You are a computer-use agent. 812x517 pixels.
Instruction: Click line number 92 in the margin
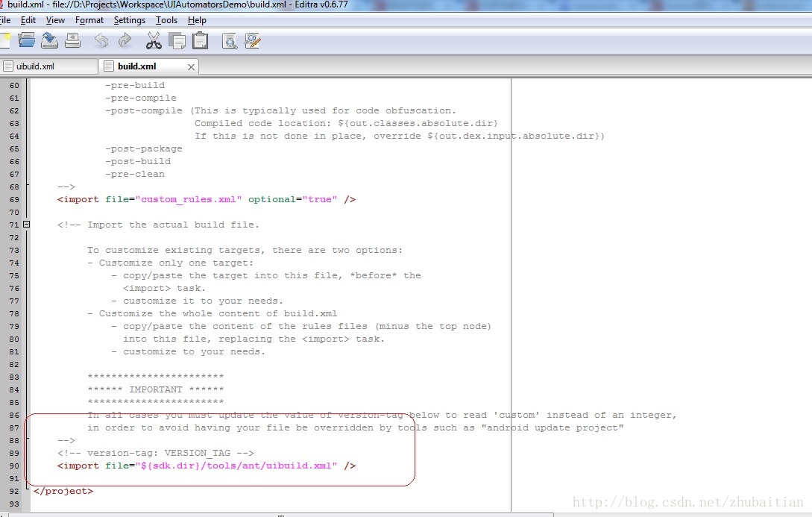(x=14, y=491)
